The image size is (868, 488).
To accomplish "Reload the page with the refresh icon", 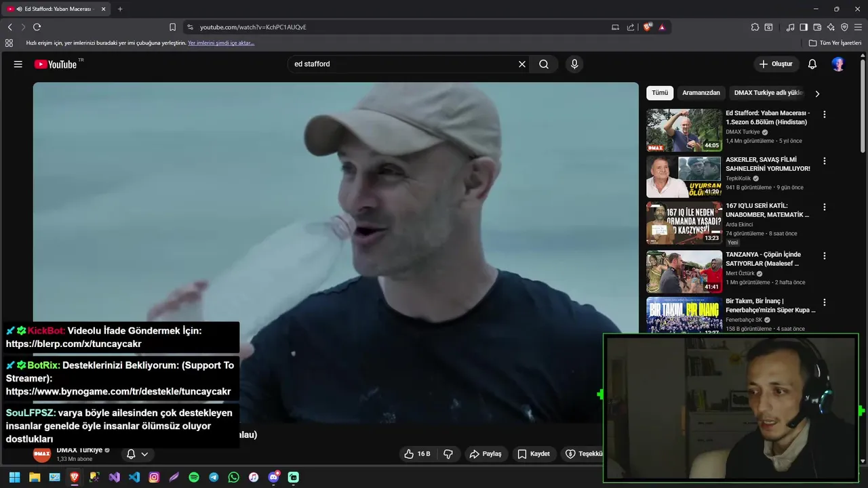I will pyautogui.click(x=37, y=27).
